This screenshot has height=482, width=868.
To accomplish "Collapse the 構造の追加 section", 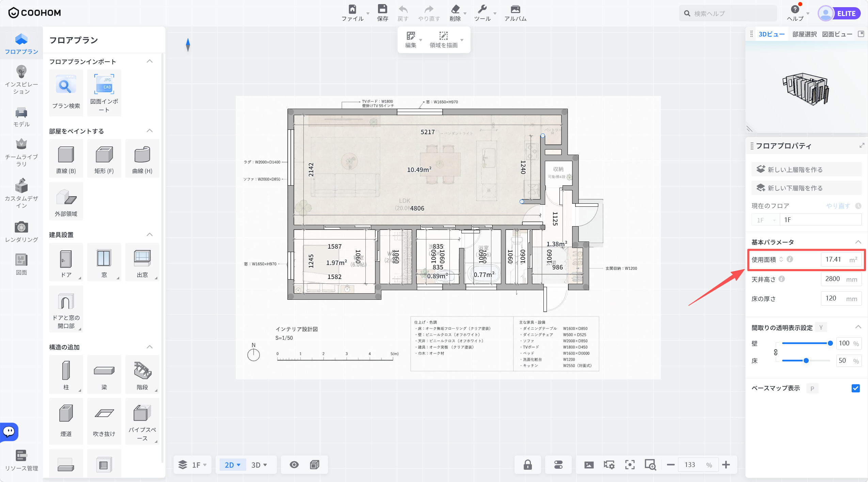I will tap(149, 347).
